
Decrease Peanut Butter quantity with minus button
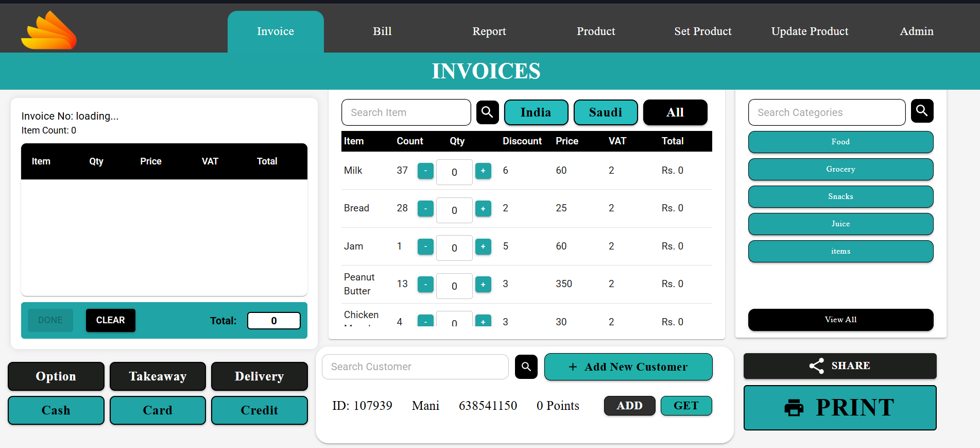point(425,284)
